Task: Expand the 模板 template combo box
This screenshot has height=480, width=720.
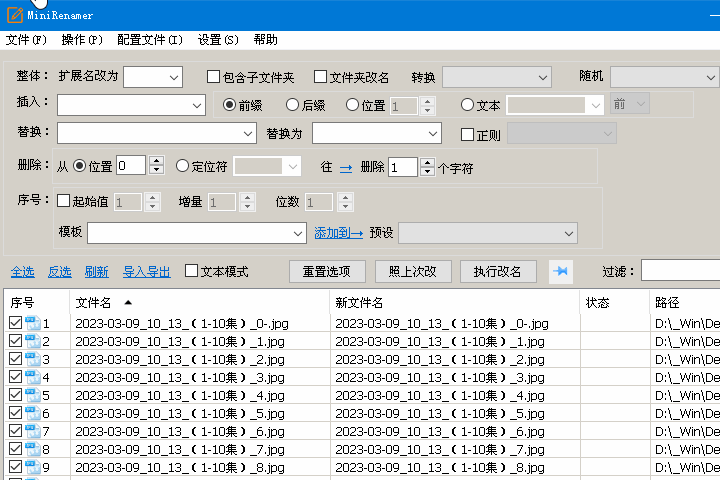Action: (x=298, y=233)
